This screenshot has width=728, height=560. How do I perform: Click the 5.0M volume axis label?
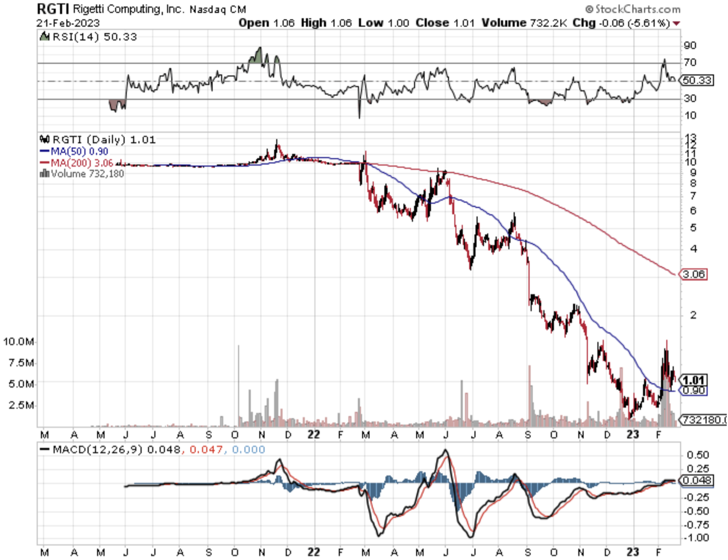(x=21, y=384)
